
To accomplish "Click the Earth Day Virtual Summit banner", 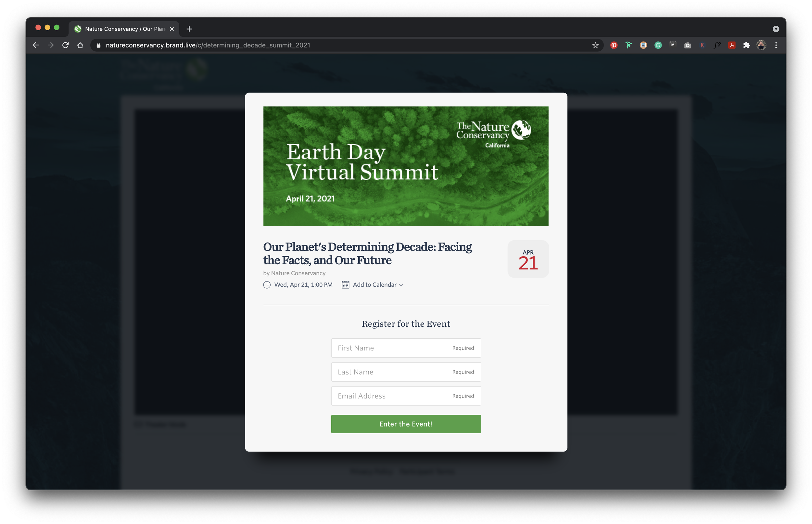I will point(406,166).
